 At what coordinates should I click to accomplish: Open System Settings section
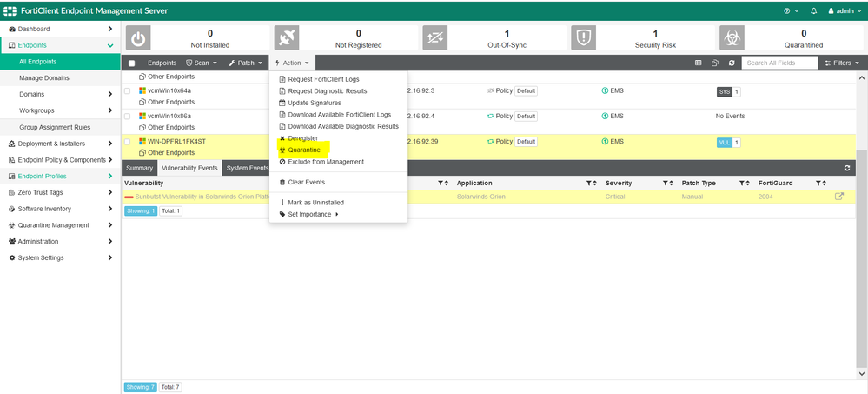click(60, 257)
